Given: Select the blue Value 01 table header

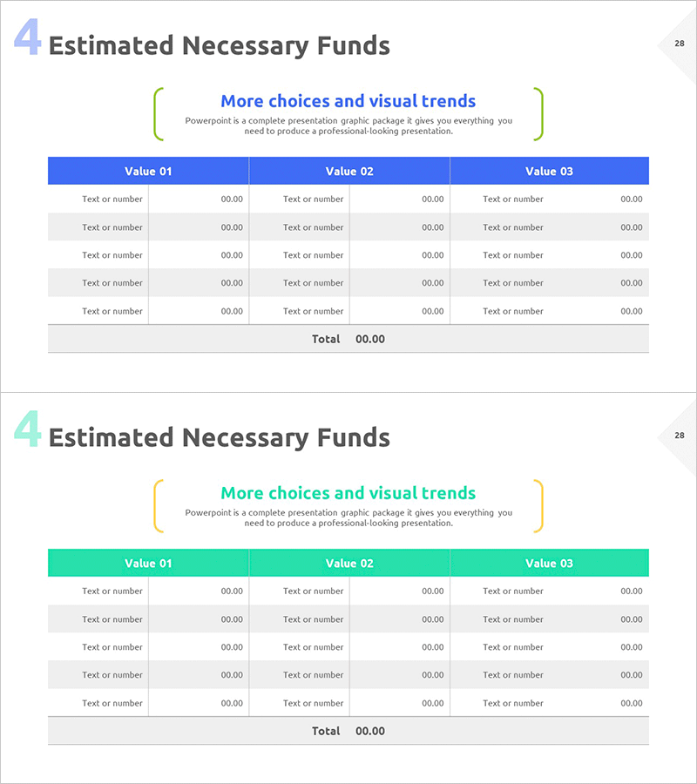Looking at the screenshot, I should [x=148, y=171].
